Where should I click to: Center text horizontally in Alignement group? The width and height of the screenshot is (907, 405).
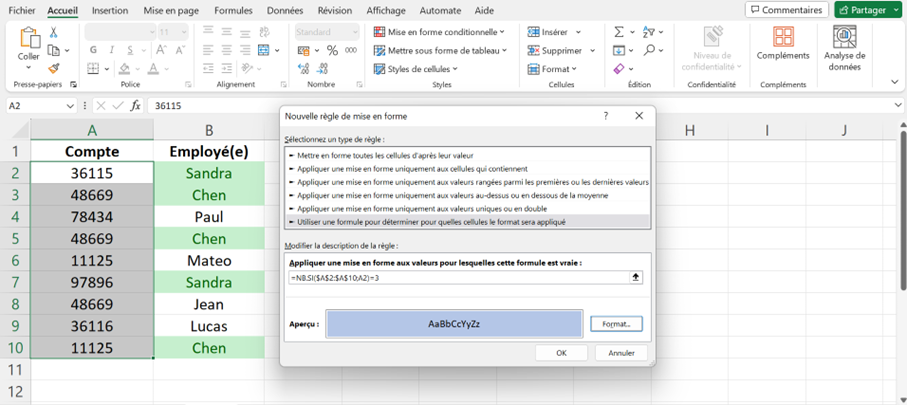tap(227, 50)
